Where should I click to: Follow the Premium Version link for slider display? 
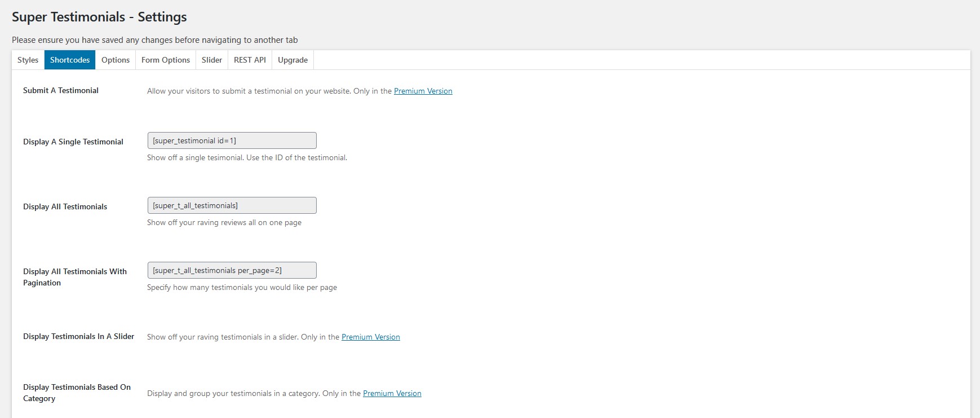(371, 337)
